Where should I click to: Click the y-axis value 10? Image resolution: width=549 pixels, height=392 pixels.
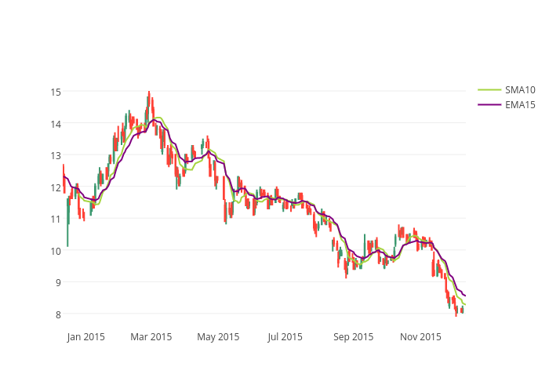[x=56, y=251]
